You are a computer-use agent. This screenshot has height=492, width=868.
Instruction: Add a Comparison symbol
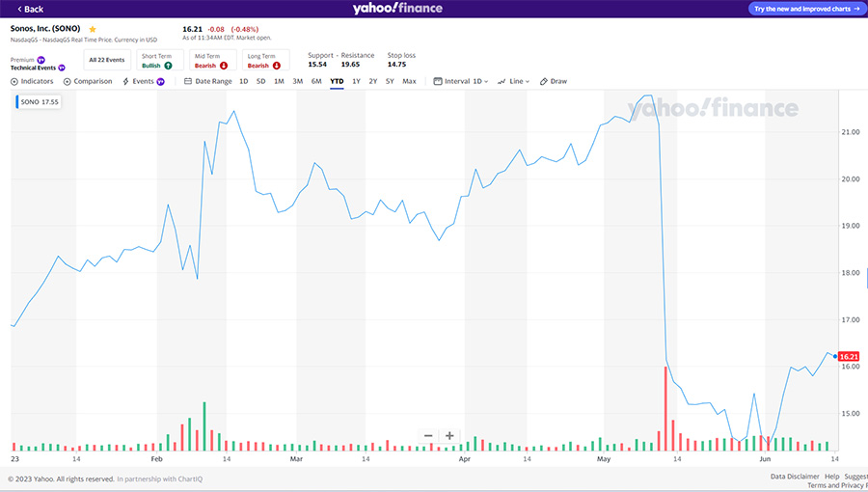point(88,81)
